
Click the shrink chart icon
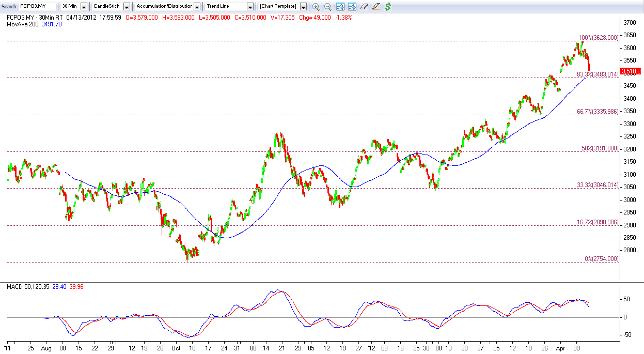(340, 6)
